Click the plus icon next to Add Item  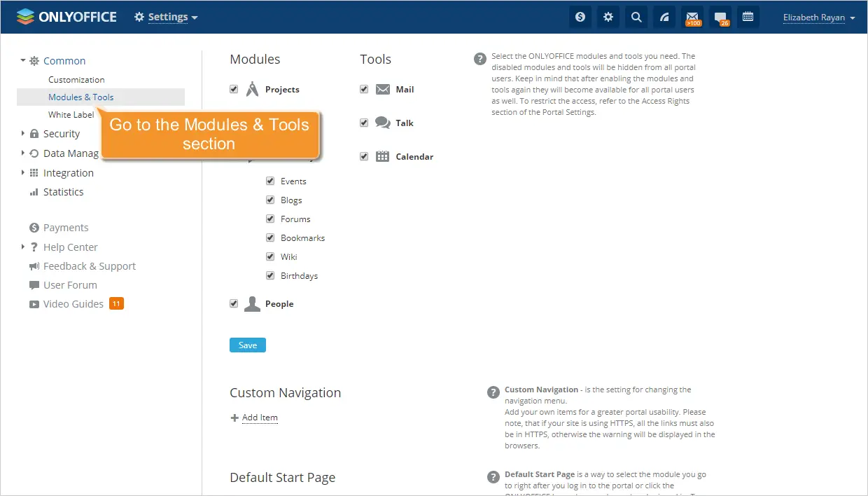[234, 418]
